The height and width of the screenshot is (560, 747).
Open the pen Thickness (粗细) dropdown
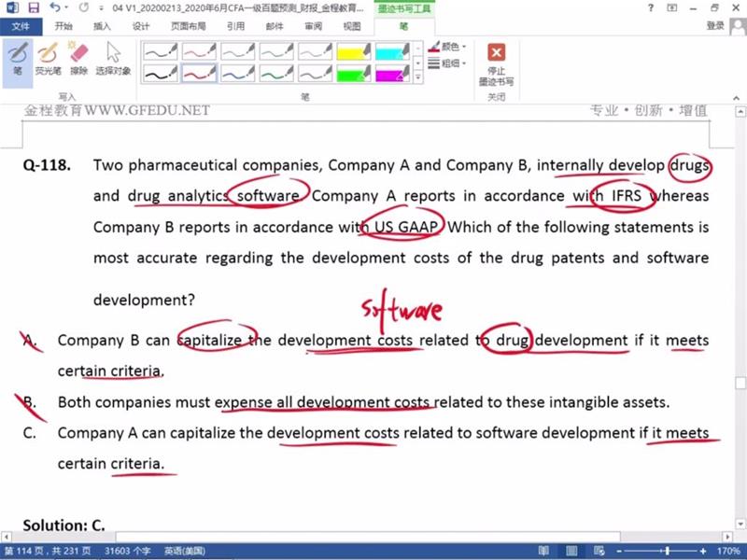pos(448,63)
